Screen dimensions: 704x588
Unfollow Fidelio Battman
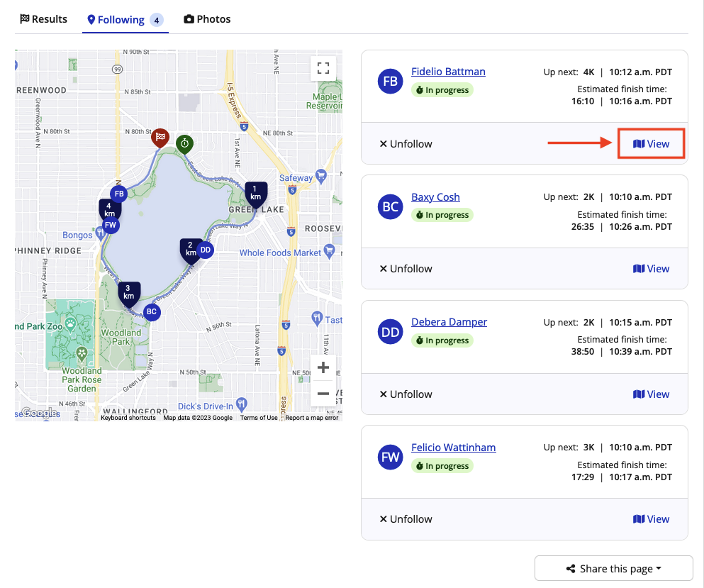406,144
